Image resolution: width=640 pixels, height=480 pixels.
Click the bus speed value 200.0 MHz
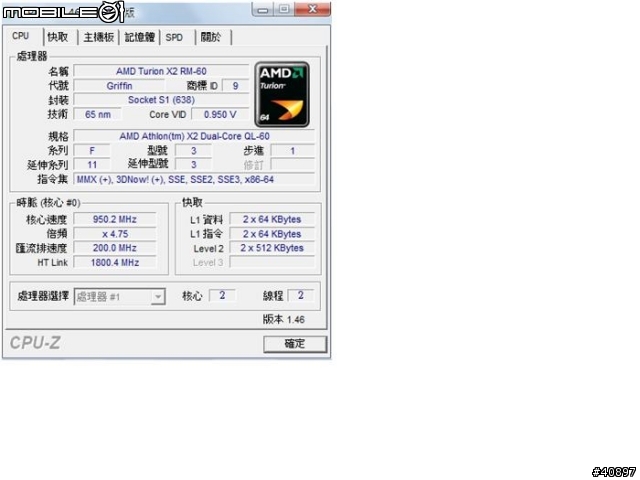[115, 248]
